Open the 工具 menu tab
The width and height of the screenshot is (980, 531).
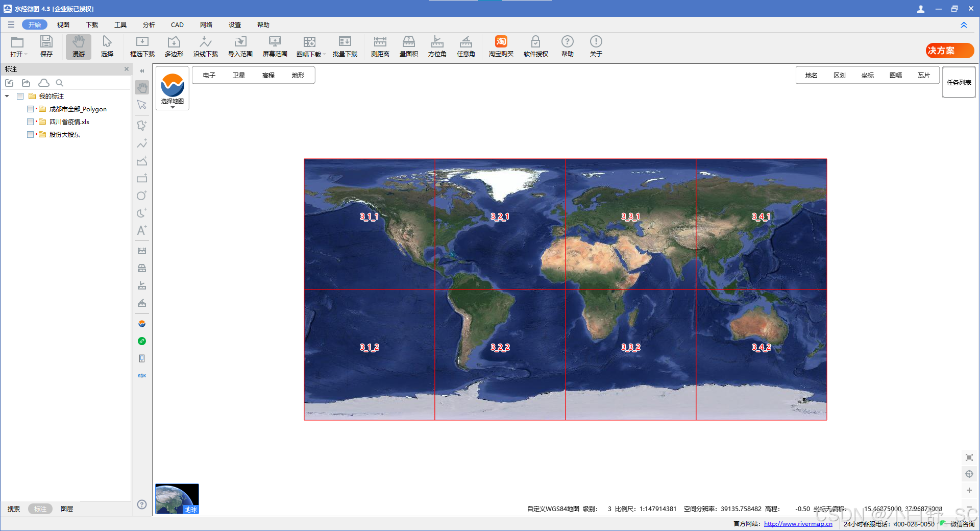pos(120,25)
